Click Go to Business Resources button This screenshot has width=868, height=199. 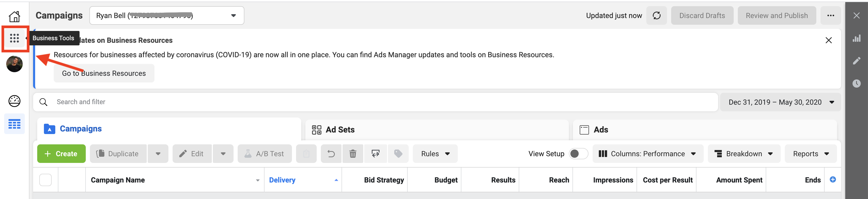click(x=104, y=73)
